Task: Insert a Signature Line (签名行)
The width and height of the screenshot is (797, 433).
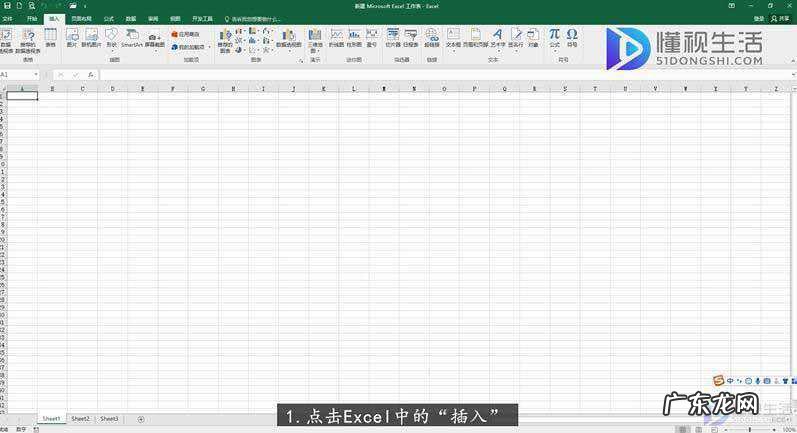Action: 515,39
